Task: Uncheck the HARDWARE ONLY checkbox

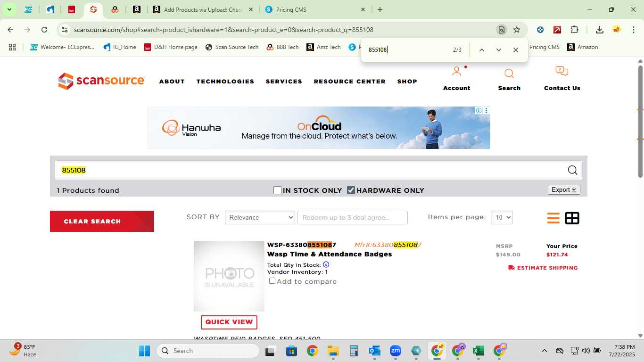Action: click(x=351, y=190)
